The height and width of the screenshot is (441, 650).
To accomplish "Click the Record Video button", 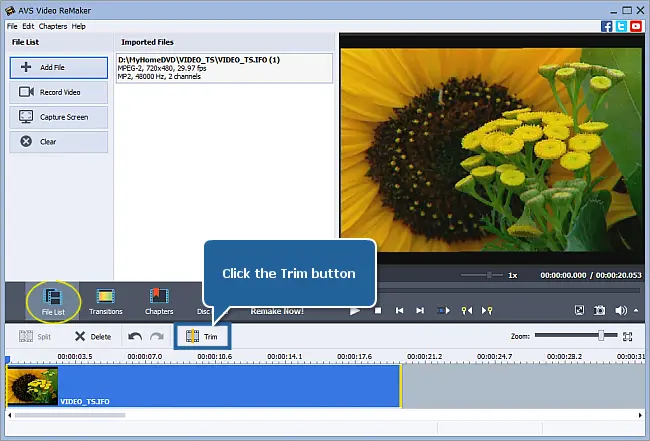I will tap(58, 92).
